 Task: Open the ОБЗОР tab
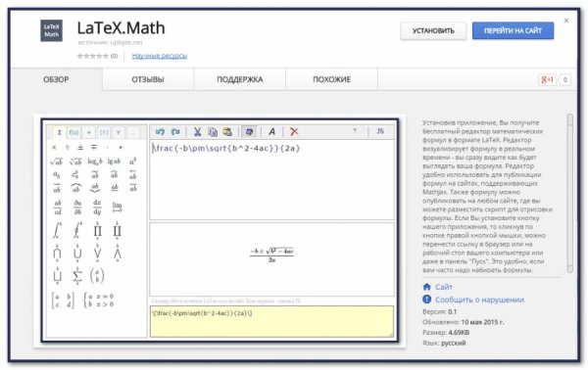point(56,79)
